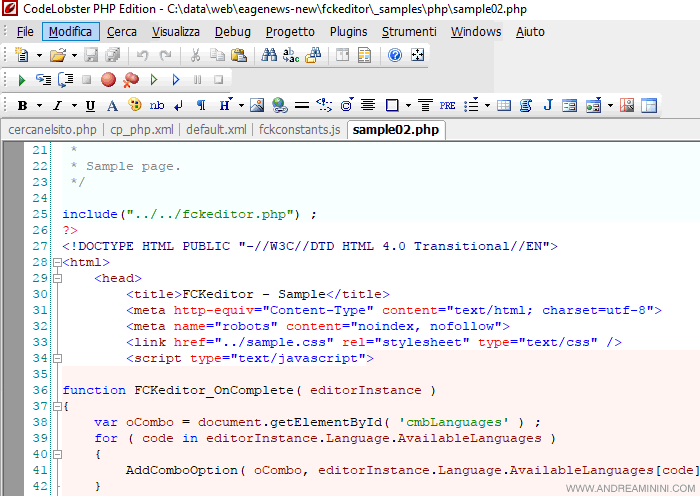Open the Progetto menu
Screen dimensions: 700x496
pyautogui.click(x=290, y=32)
